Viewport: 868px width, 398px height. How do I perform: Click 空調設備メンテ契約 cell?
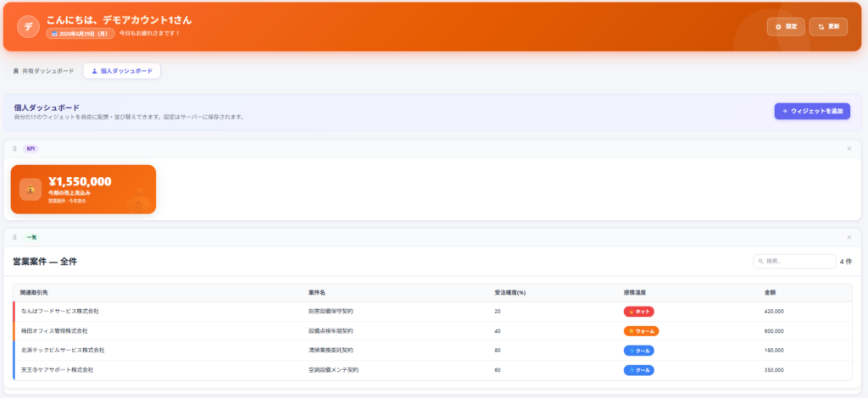click(333, 370)
